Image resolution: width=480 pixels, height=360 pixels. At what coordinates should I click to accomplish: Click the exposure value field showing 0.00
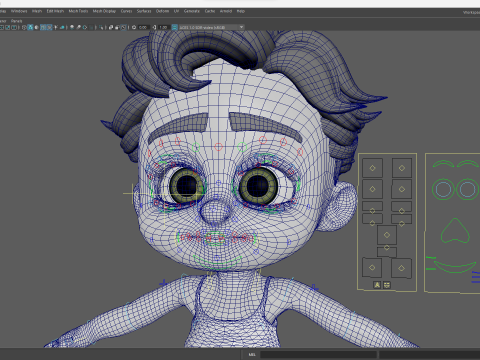pyautogui.click(x=144, y=27)
